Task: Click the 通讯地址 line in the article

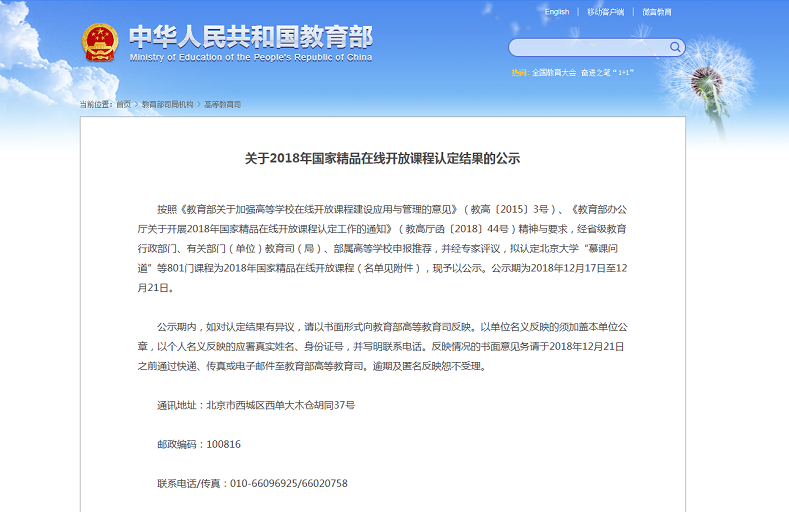Action: (255, 405)
